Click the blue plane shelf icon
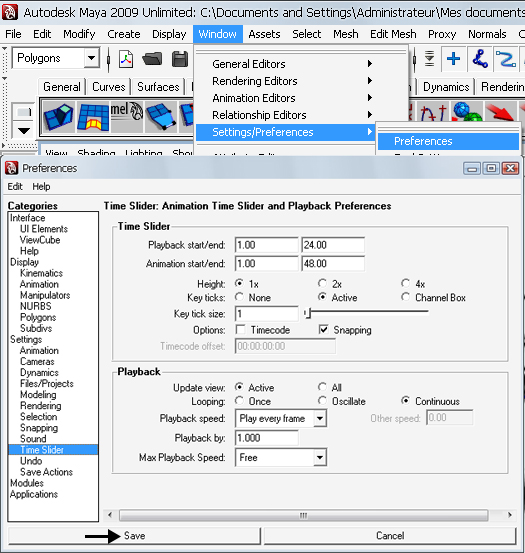This screenshot has height=553, width=525. pos(161,117)
